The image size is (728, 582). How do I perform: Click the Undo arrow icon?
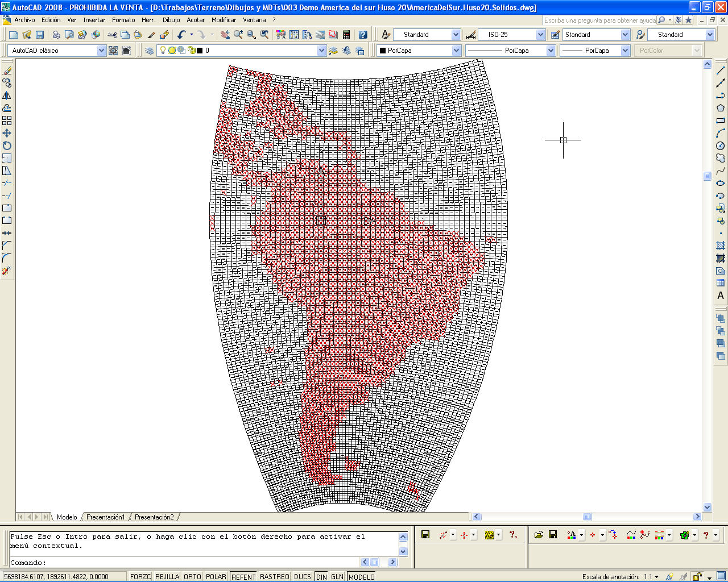click(x=181, y=35)
